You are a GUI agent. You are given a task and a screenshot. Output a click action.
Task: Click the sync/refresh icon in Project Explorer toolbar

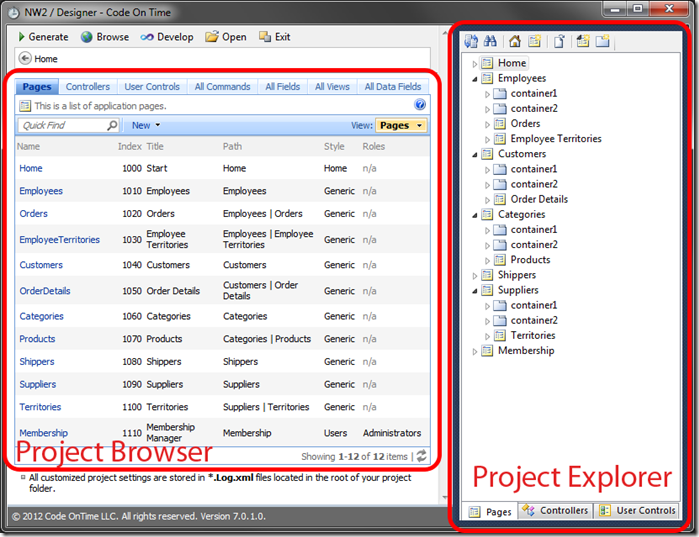point(471,41)
